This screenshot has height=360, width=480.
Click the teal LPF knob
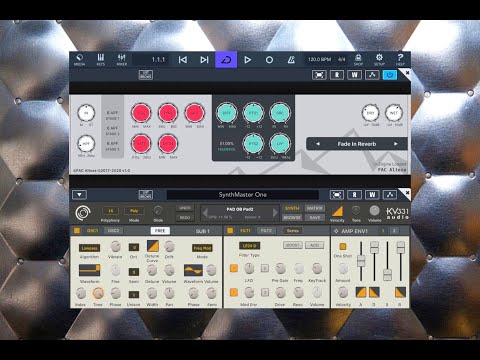coord(280,144)
